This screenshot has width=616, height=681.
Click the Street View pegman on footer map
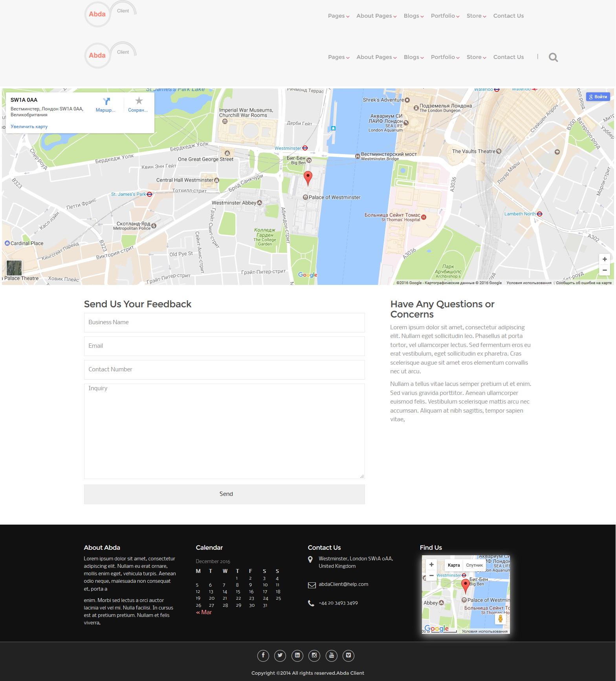coord(500,619)
